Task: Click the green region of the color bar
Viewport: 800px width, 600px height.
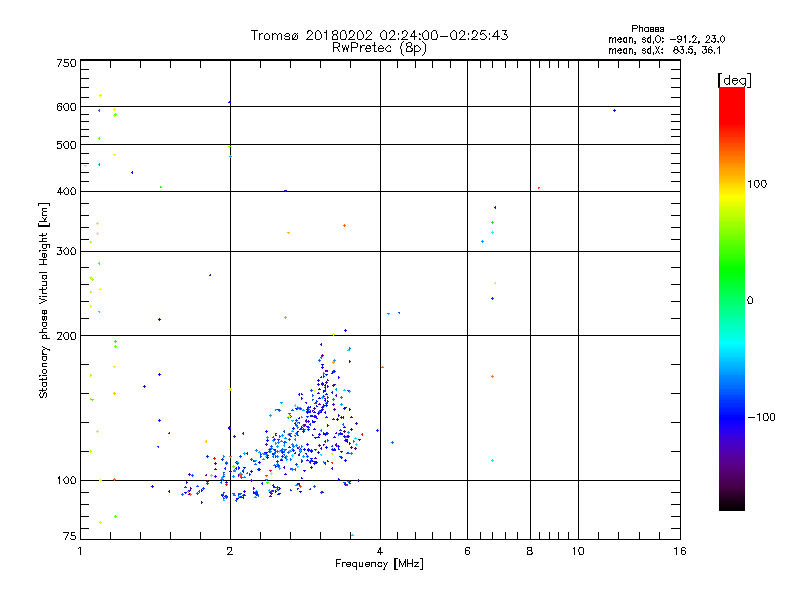Action: pyautogui.click(x=732, y=270)
